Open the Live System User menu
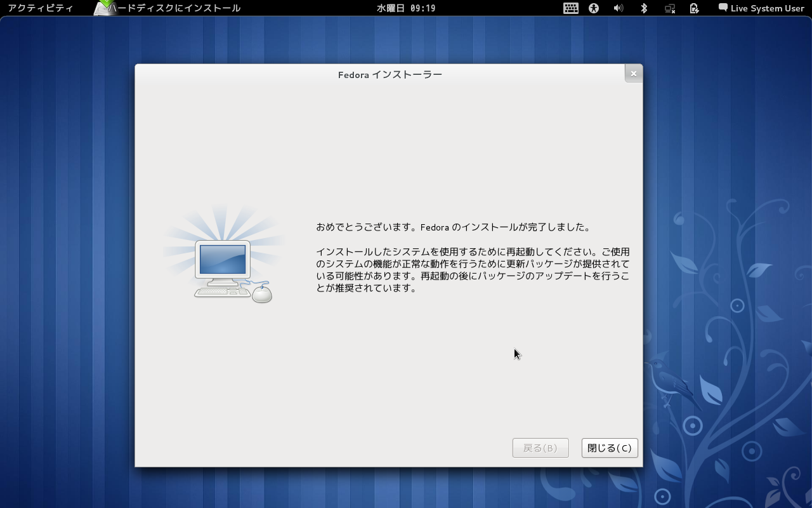Screen dimensions: 812x508 [x=761, y=8]
